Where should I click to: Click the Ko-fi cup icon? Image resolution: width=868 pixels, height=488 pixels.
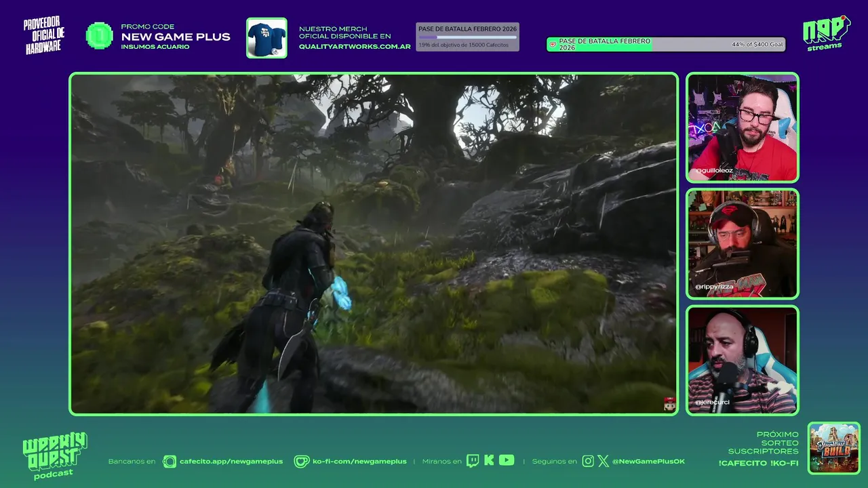[x=301, y=462]
